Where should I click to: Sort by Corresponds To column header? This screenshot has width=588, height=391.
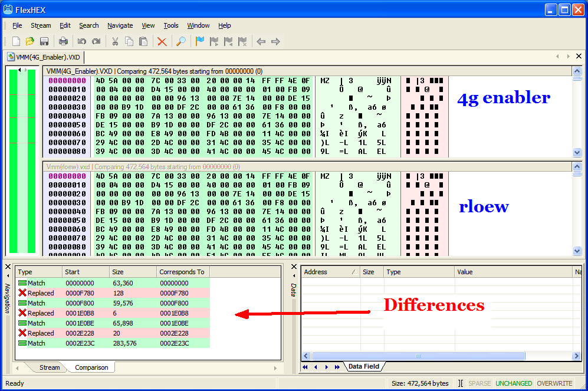click(x=183, y=272)
